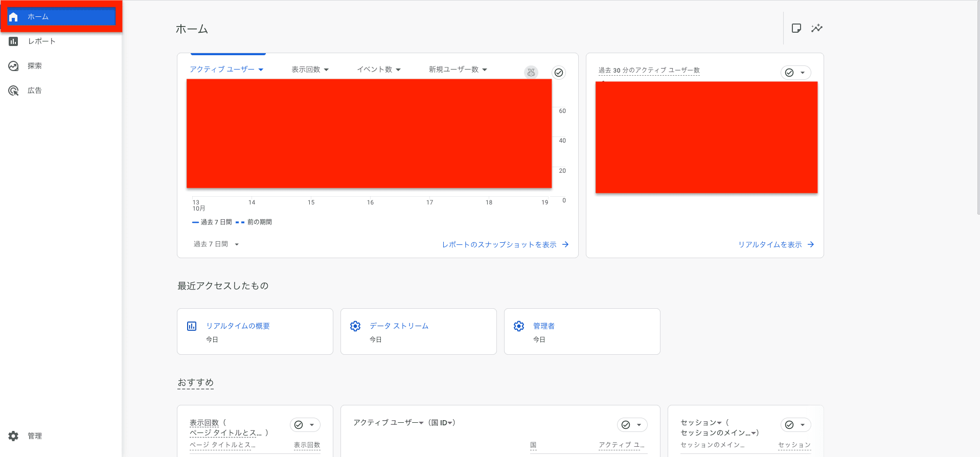The image size is (980, 457).
Task: Click the gear icon beside 管理
Action: click(14, 436)
